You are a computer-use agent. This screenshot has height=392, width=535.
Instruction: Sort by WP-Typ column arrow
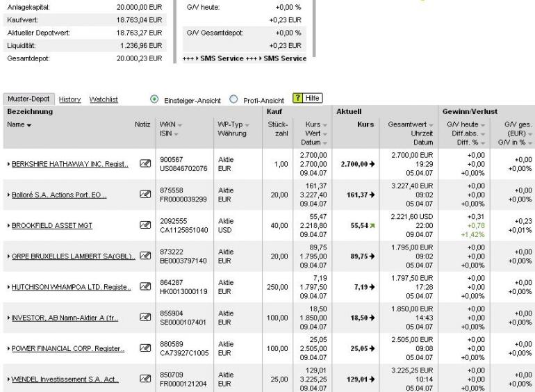247,125
